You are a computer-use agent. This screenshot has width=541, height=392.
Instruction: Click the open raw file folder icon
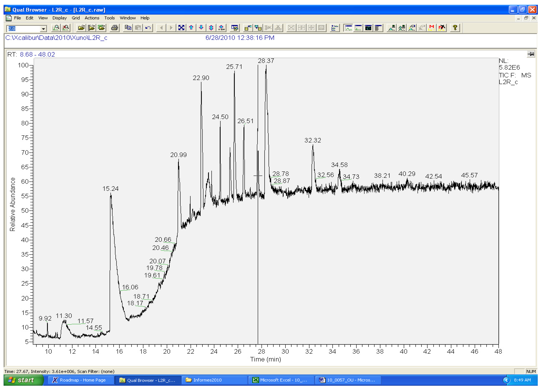81,28
